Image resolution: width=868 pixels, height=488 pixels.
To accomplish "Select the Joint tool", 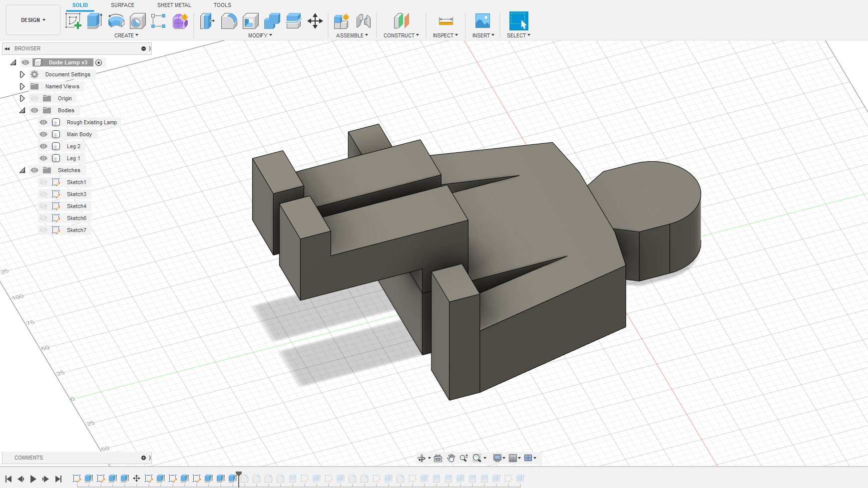I will pos(364,21).
